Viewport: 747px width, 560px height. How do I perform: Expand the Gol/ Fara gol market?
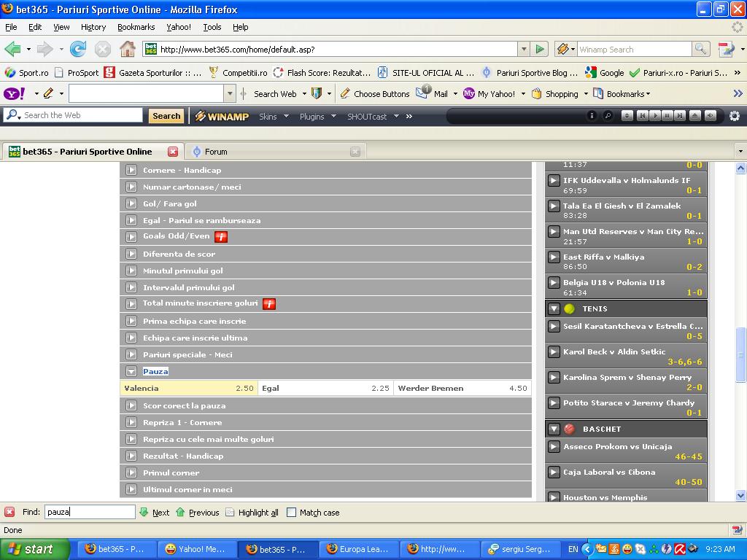pos(326,203)
